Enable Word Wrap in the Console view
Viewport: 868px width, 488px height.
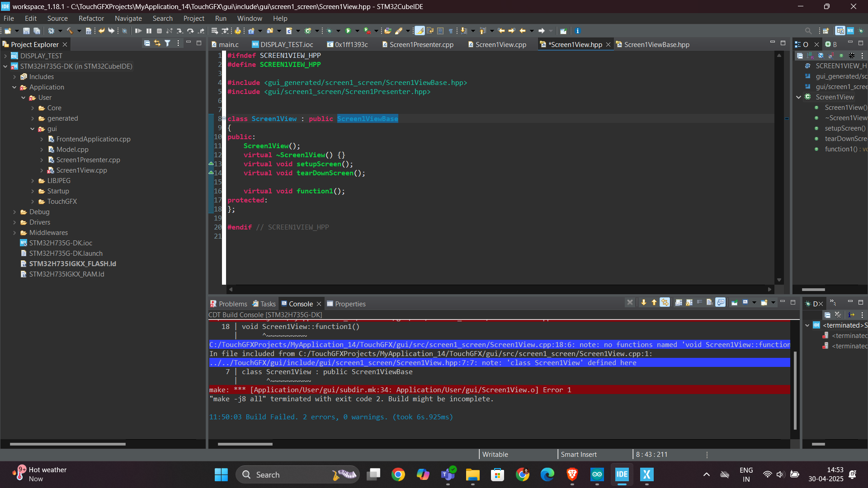coord(699,303)
